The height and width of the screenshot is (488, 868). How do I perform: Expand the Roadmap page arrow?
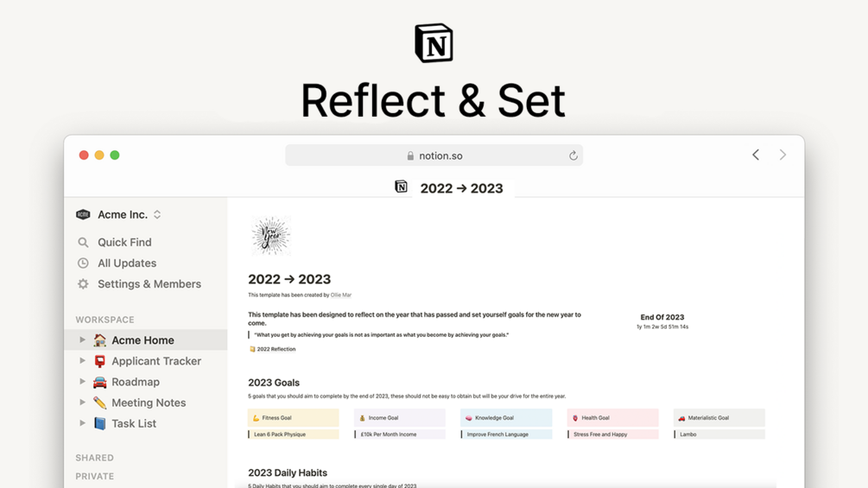(83, 382)
